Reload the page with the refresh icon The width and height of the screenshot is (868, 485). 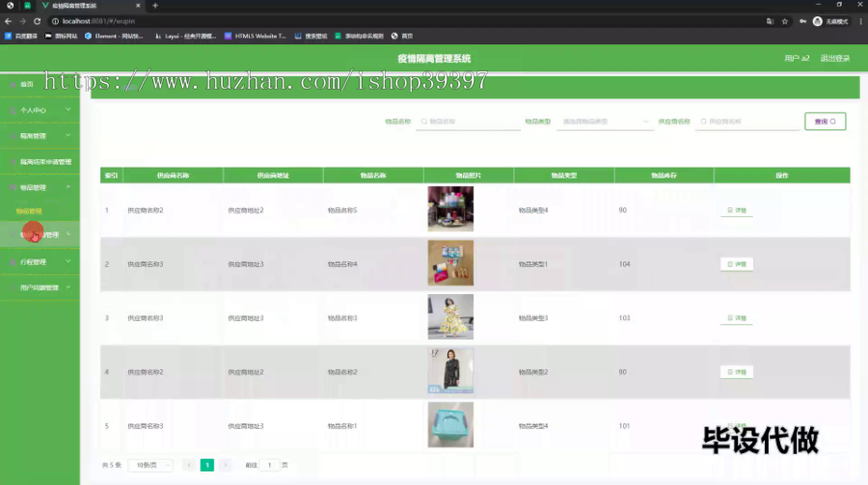click(37, 21)
